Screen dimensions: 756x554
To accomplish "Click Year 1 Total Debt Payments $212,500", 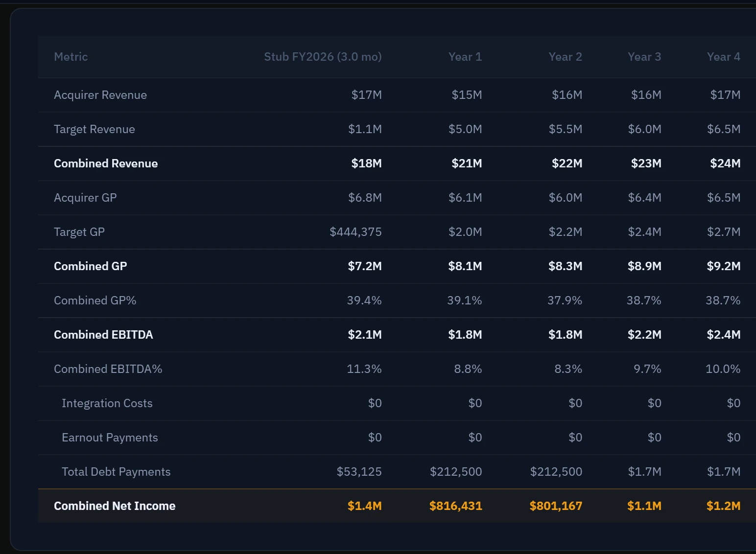I will (x=456, y=472).
